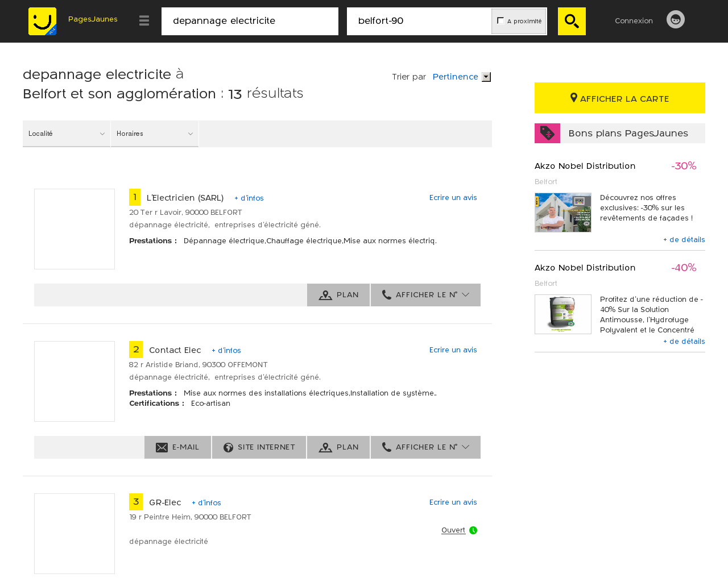
Task: Click the -30% Akzo Nobel façade thumbnail
Action: tap(563, 213)
